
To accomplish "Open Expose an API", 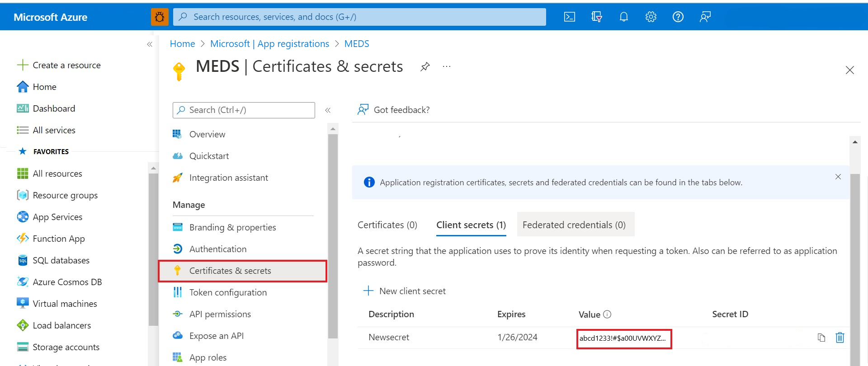I will click(208, 336).
